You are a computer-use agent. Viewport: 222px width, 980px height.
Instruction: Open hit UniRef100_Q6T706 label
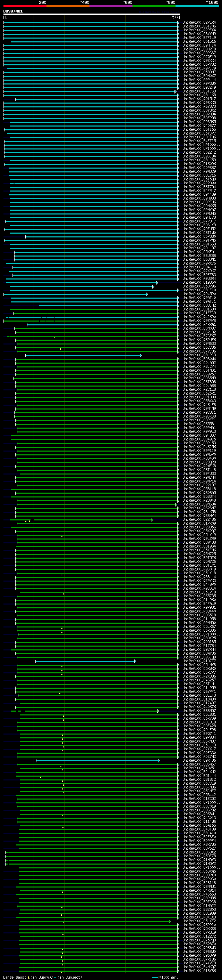click(x=199, y=26)
